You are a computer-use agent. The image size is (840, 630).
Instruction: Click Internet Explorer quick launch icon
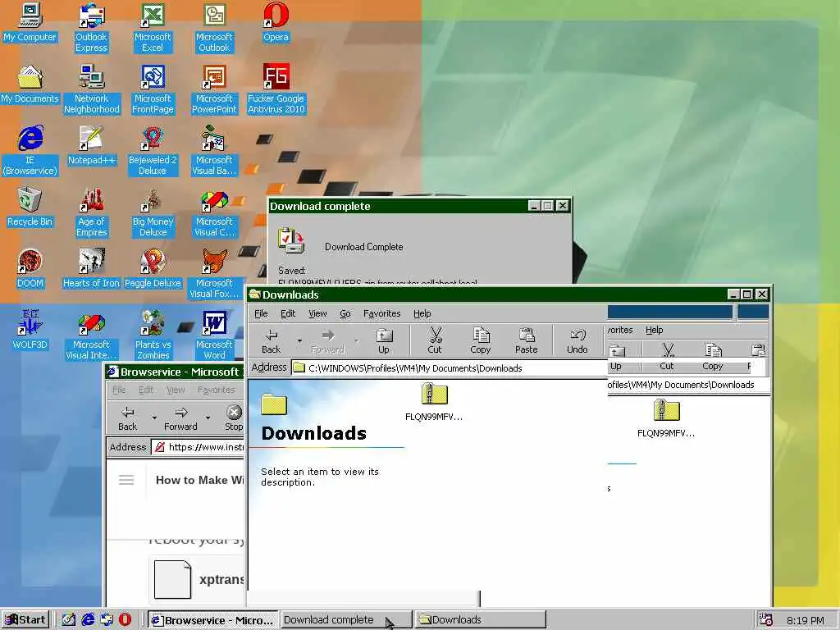pos(88,620)
